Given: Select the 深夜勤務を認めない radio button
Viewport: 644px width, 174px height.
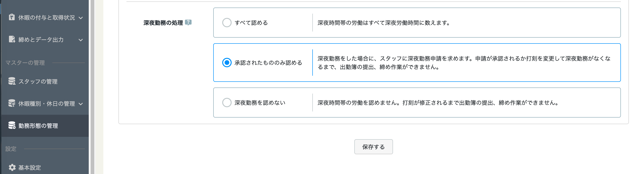Looking at the screenshot, I should click(227, 103).
